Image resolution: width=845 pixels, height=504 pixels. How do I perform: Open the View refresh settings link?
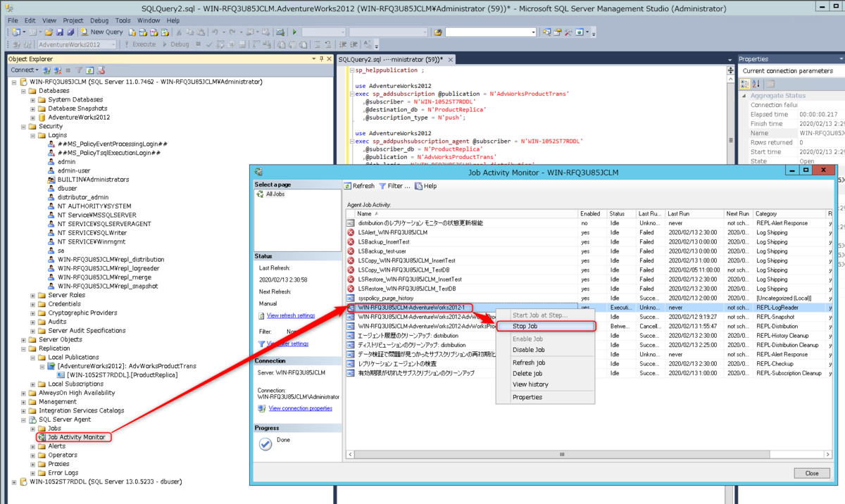point(291,315)
